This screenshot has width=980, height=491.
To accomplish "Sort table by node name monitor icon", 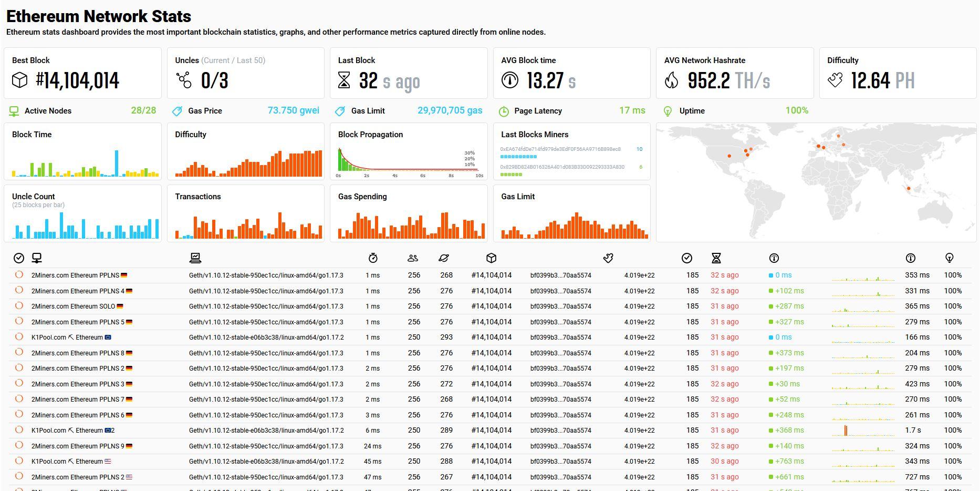I will [x=37, y=258].
